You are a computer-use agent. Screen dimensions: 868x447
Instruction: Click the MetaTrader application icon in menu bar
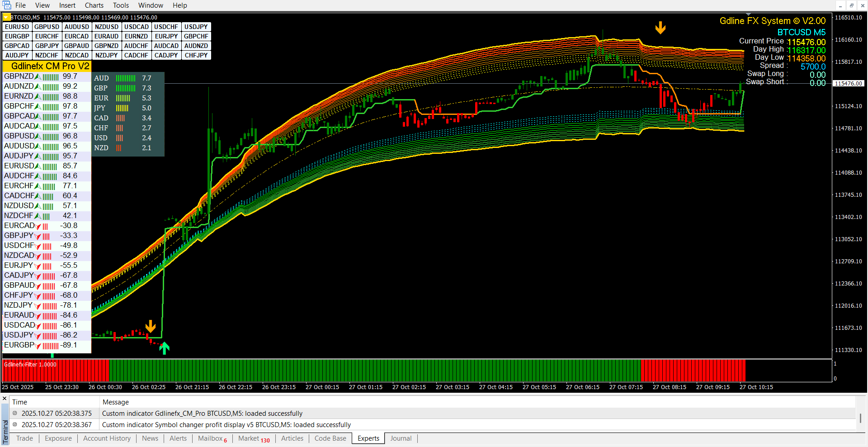coord(7,5)
